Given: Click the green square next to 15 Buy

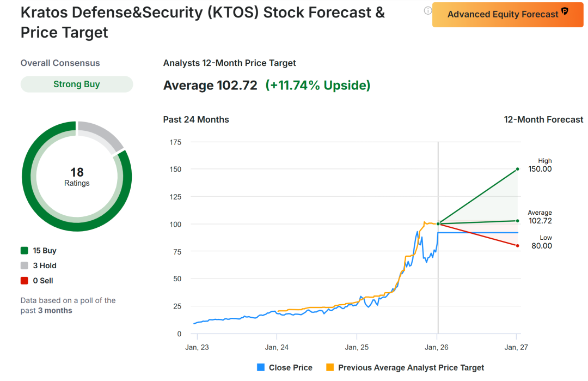Looking at the screenshot, I should coord(24,251).
